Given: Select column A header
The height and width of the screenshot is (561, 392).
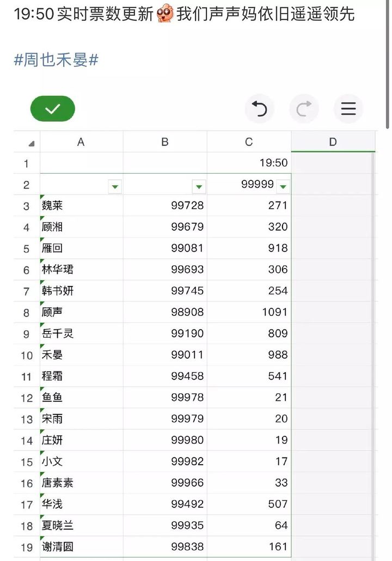Looking at the screenshot, I should coord(81,142).
